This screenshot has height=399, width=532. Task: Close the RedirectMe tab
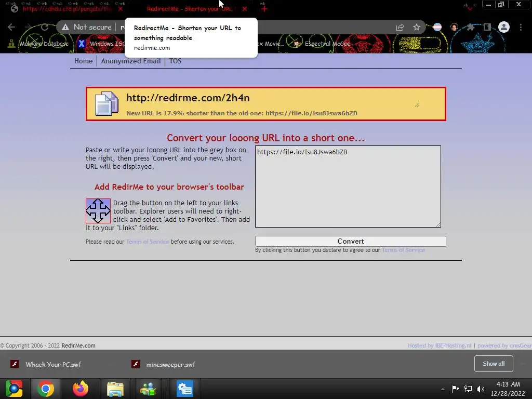pyautogui.click(x=245, y=9)
